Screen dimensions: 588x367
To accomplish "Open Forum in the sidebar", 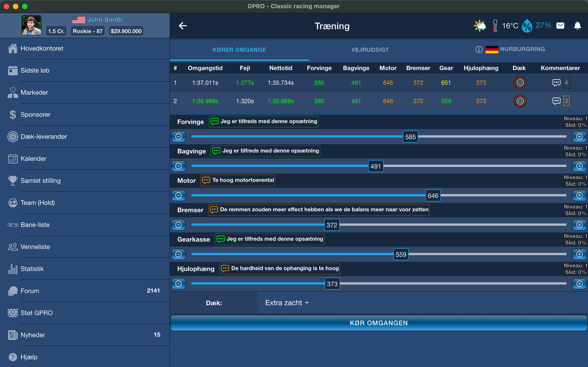I will (x=30, y=291).
